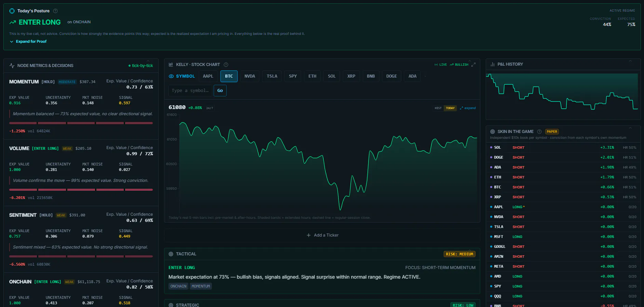The height and width of the screenshot is (307, 644).
Task: Switch the chart to TSLA
Action: click(272, 76)
